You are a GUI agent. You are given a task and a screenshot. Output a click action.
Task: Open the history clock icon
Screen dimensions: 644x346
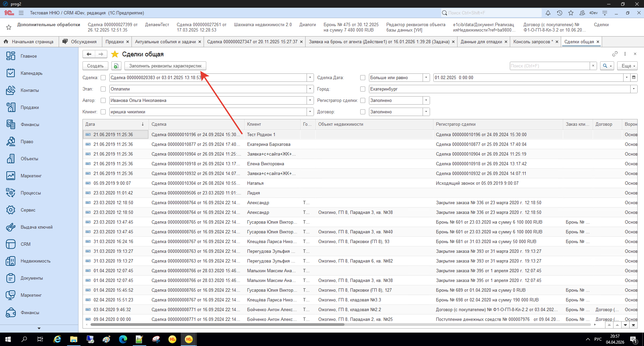point(559,13)
